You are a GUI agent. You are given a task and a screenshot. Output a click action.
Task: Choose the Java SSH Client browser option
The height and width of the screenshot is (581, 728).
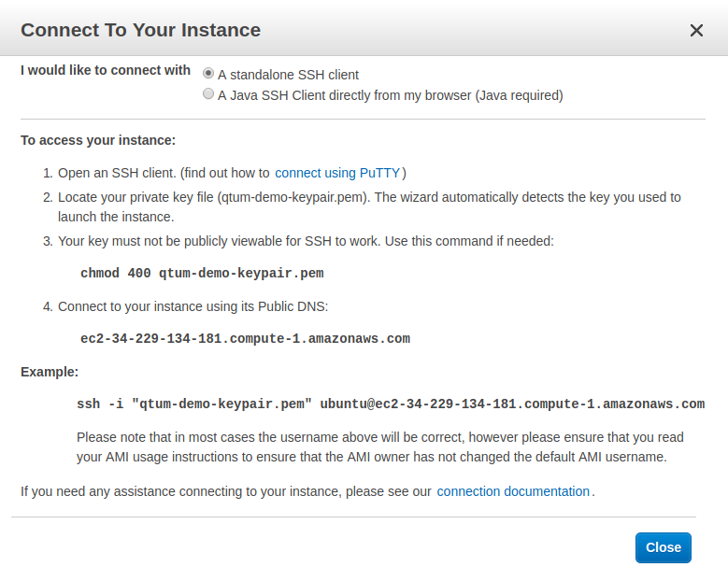tap(208, 93)
